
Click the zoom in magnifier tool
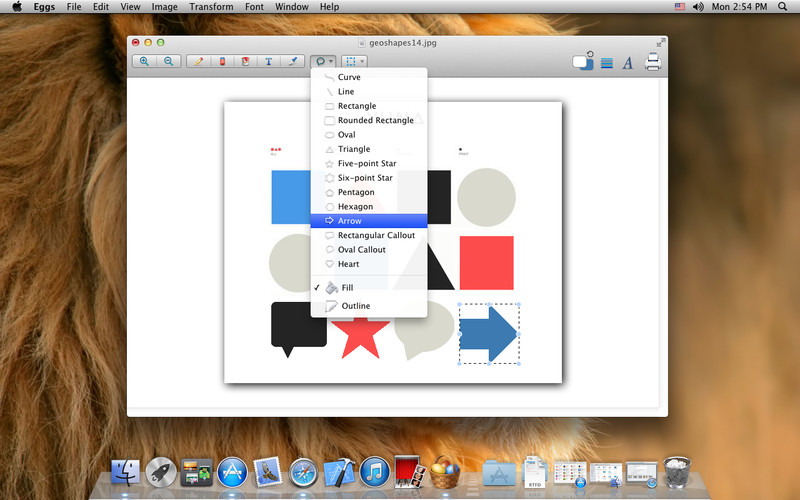pyautogui.click(x=145, y=61)
